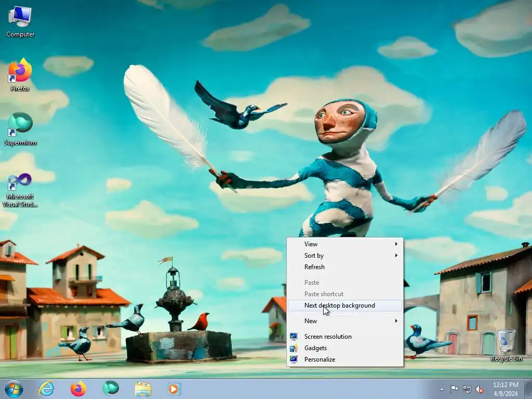Expand the New submenu
Screen dimensions: 532x399
click(345, 321)
